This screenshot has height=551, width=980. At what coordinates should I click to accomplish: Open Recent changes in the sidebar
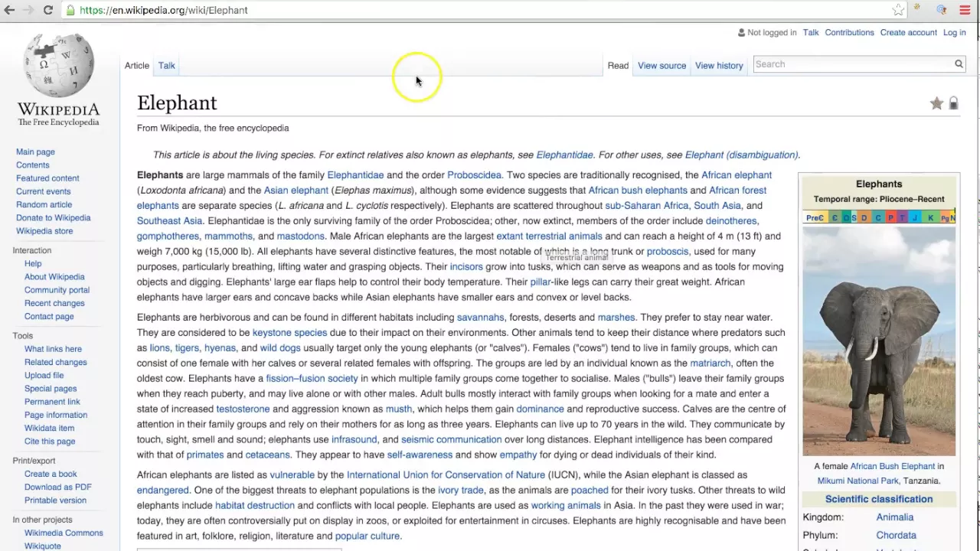[54, 303]
